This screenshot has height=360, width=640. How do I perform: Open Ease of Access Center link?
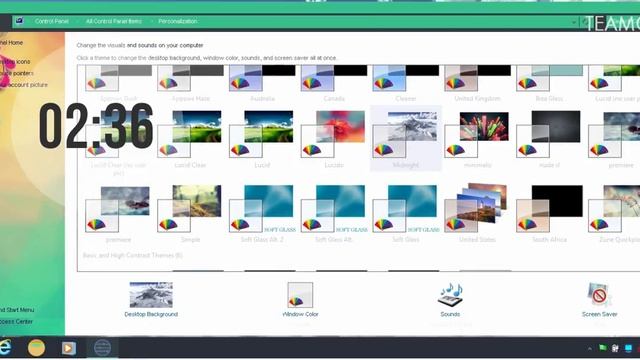pyautogui.click(x=16, y=322)
